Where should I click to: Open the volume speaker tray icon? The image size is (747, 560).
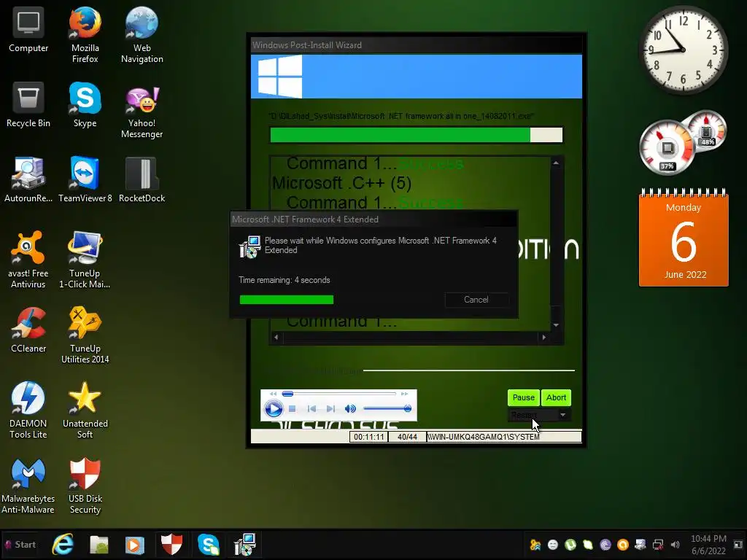tap(675, 545)
